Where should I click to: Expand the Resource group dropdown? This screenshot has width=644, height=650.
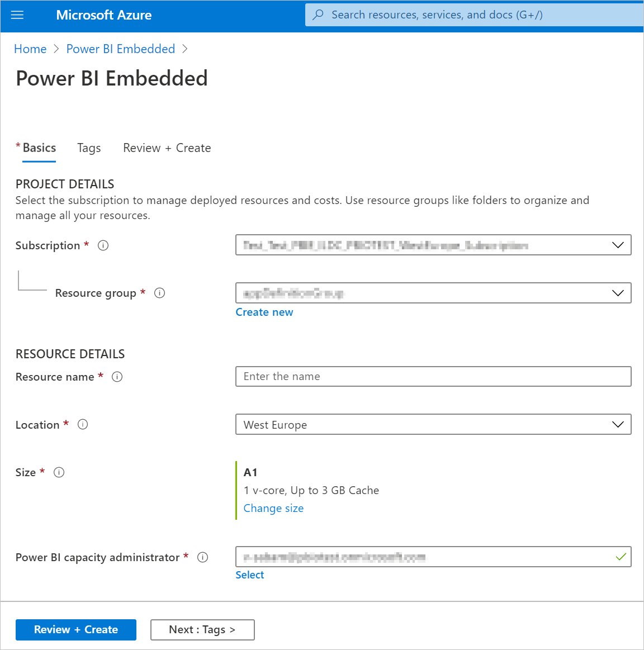point(618,293)
